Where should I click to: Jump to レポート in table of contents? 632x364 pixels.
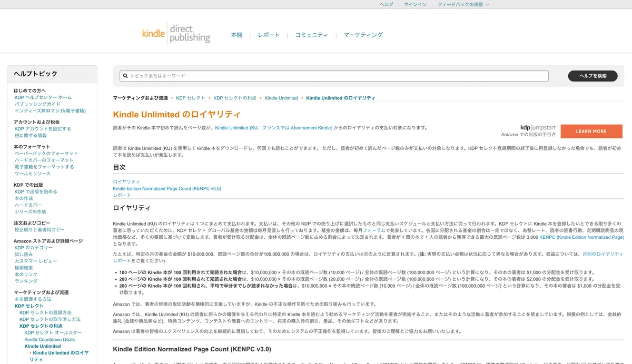(122, 195)
